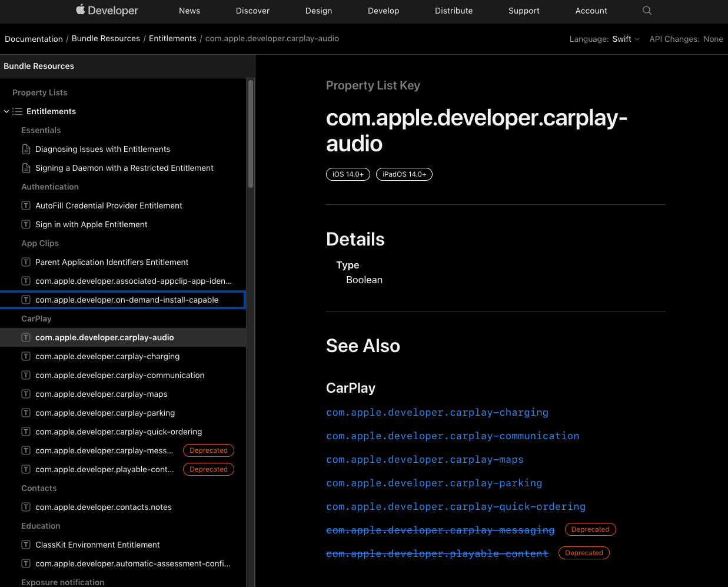This screenshot has width=728, height=587.
Task: Click the list icon beside Entitlements in sidebar
Action: pos(18,111)
